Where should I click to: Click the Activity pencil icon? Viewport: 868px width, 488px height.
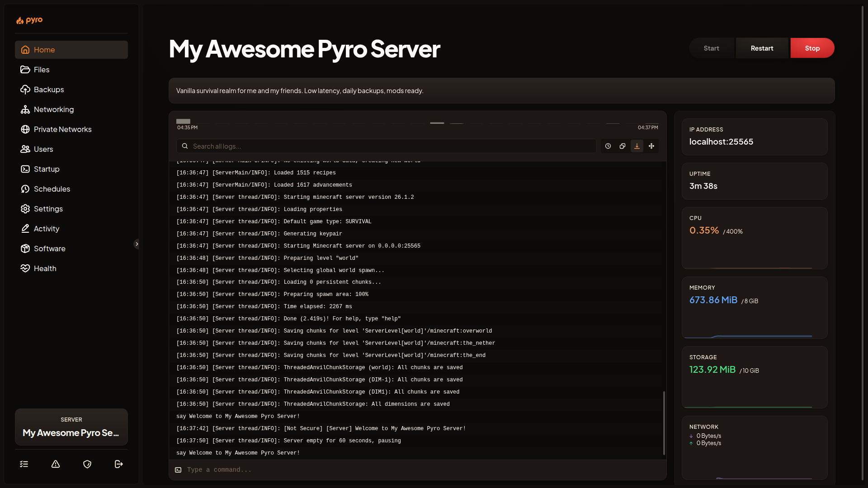pos(25,229)
